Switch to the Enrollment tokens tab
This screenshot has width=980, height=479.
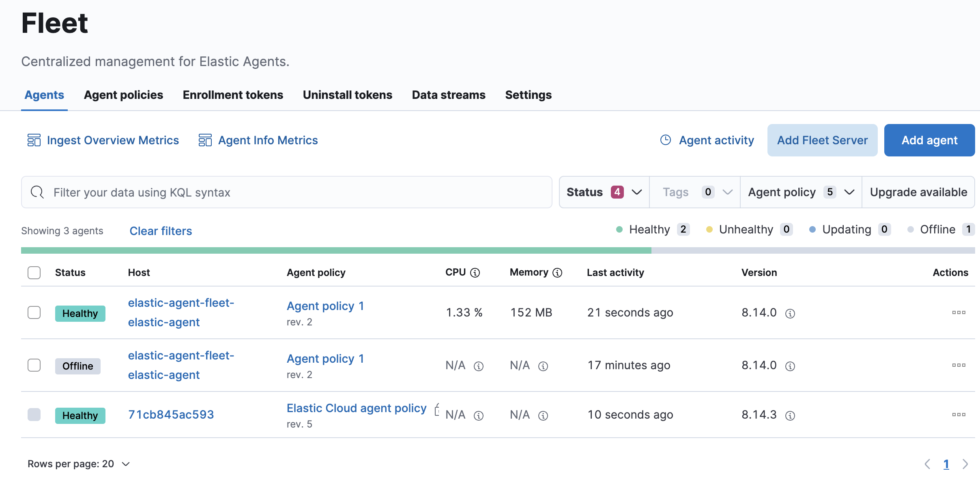pos(233,95)
